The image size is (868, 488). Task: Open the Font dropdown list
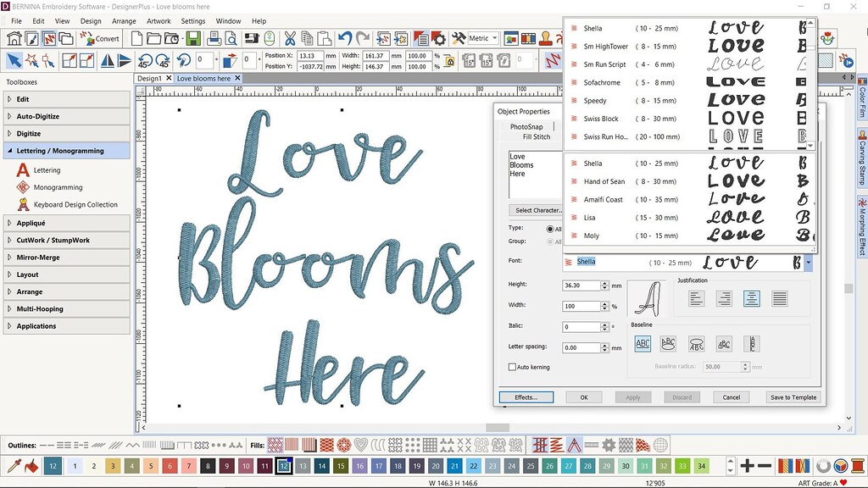809,262
